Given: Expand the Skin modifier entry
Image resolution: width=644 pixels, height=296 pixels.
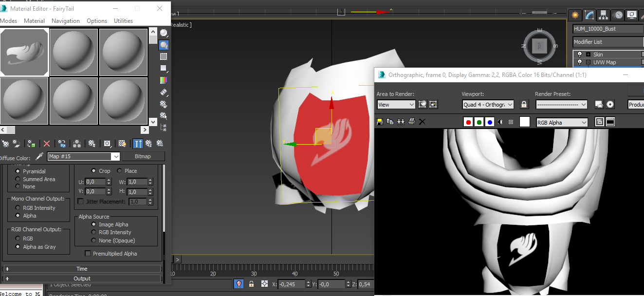Looking at the screenshot, I should 588,55.
